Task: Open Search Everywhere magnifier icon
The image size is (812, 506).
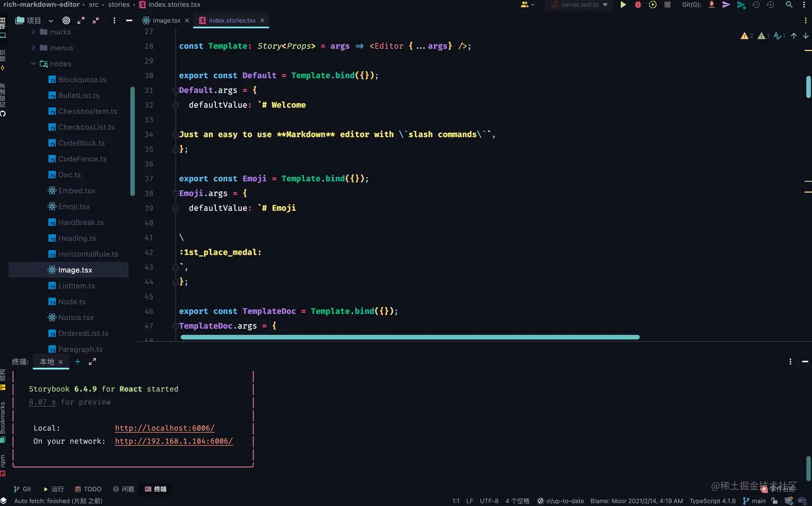Action: pyautogui.click(x=789, y=5)
